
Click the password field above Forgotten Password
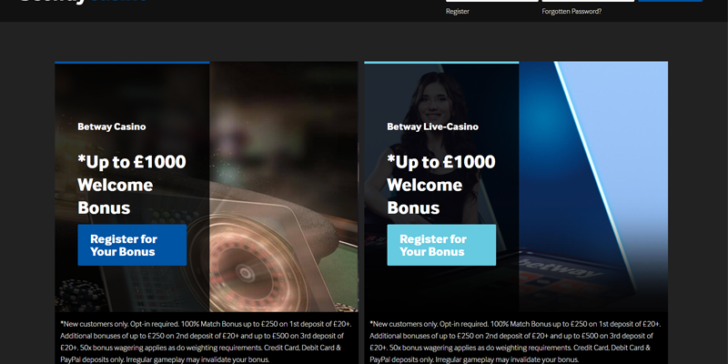[588, 1]
